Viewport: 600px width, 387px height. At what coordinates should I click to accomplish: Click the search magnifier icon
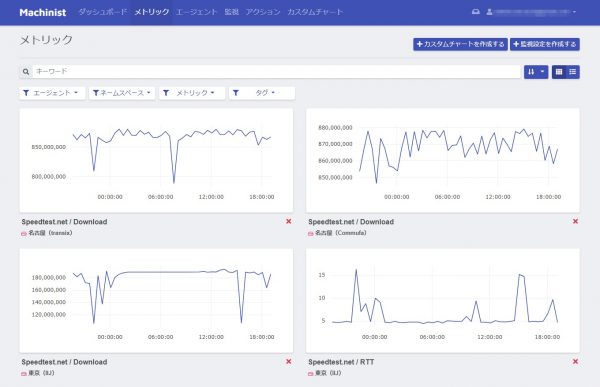pyautogui.click(x=26, y=72)
